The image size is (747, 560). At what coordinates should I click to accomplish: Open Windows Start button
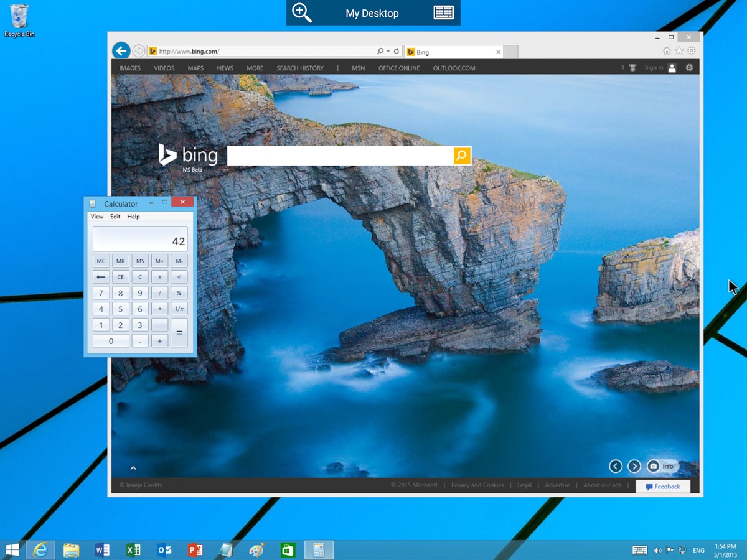[12, 550]
